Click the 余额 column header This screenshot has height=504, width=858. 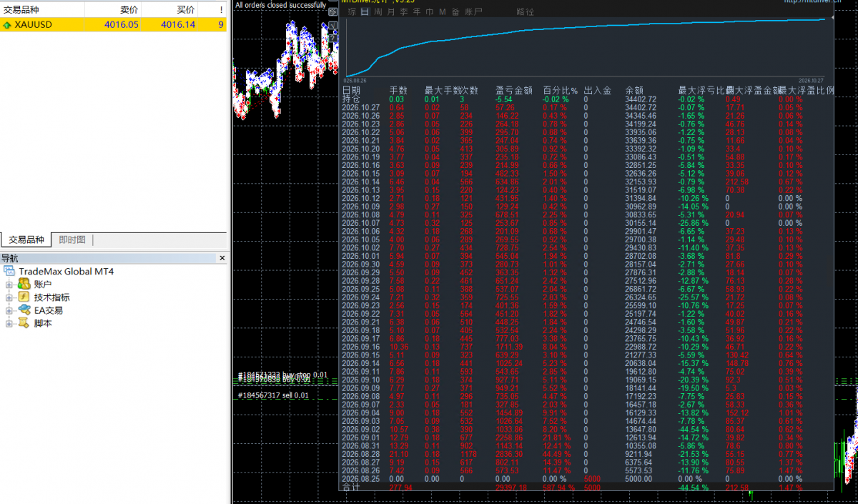coord(635,90)
